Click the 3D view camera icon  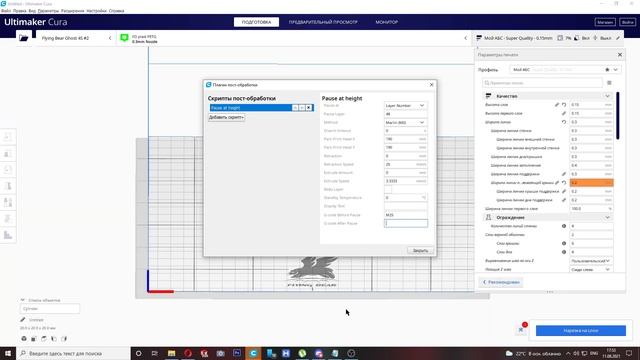click(x=24, y=339)
